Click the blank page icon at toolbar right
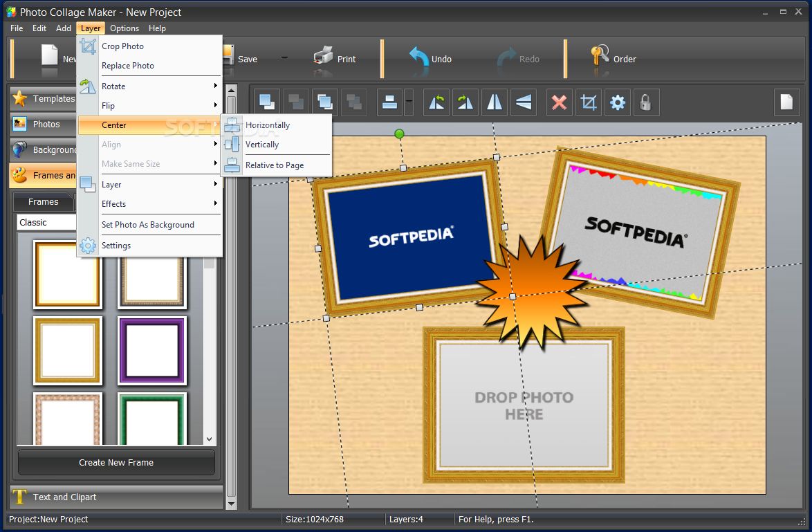812x532 pixels. click(786, 102)
